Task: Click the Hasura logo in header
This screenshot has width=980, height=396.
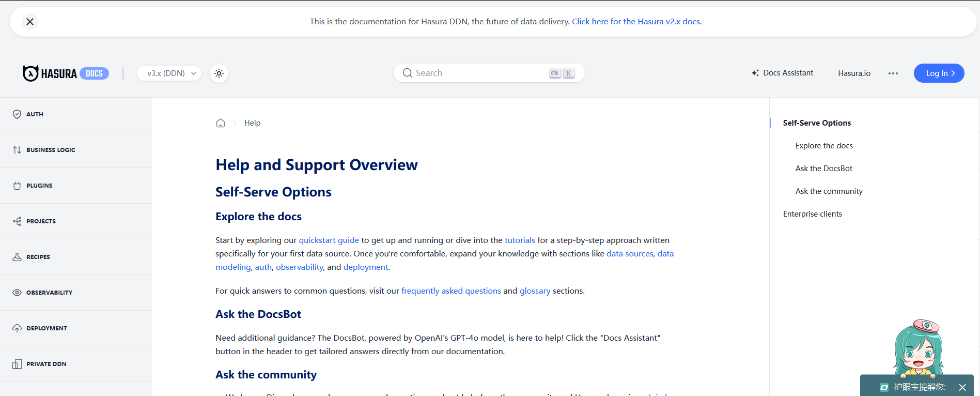Action: click(x=66, y=73)
